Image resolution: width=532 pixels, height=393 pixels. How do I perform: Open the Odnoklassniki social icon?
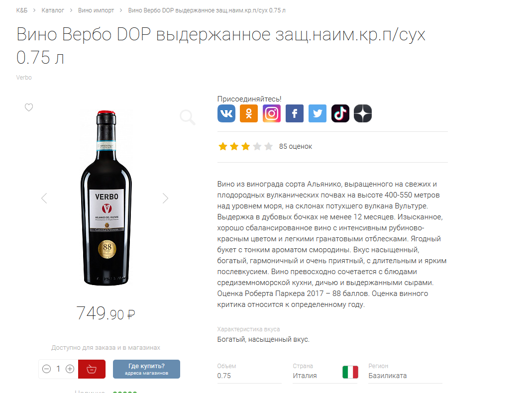(x=249, y=113)
